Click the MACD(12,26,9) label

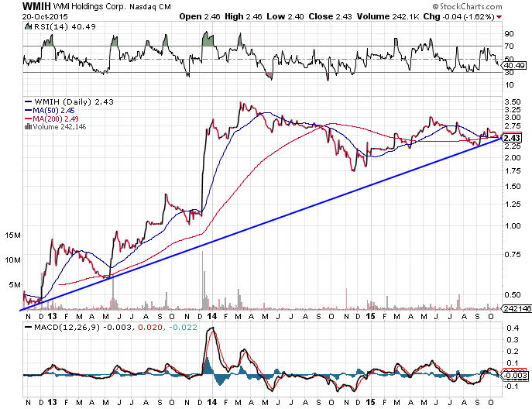click(x=67, y=328)
